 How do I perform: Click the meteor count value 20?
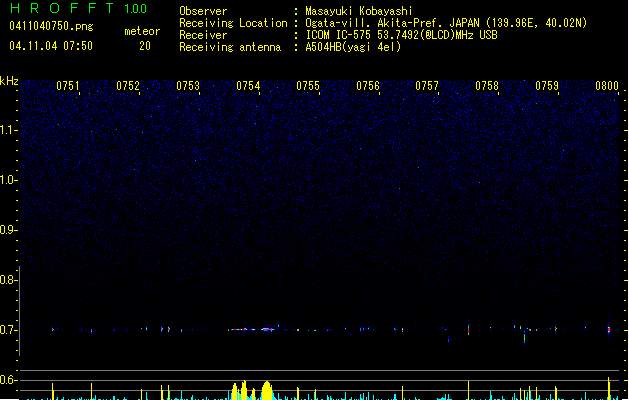[145, 46]
